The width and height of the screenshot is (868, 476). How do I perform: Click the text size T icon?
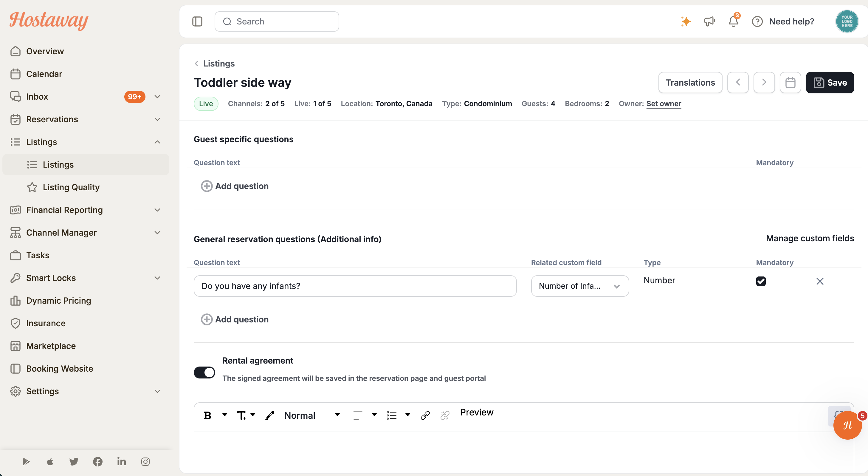coord(241,416)
